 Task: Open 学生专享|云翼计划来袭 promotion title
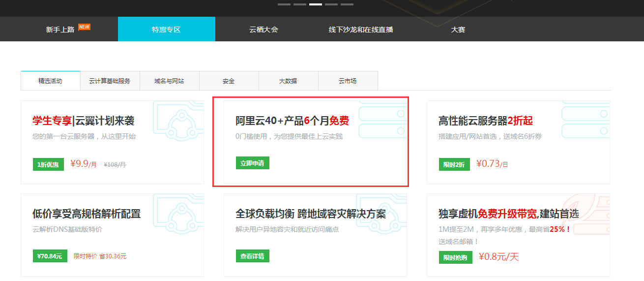pos(84,121)
